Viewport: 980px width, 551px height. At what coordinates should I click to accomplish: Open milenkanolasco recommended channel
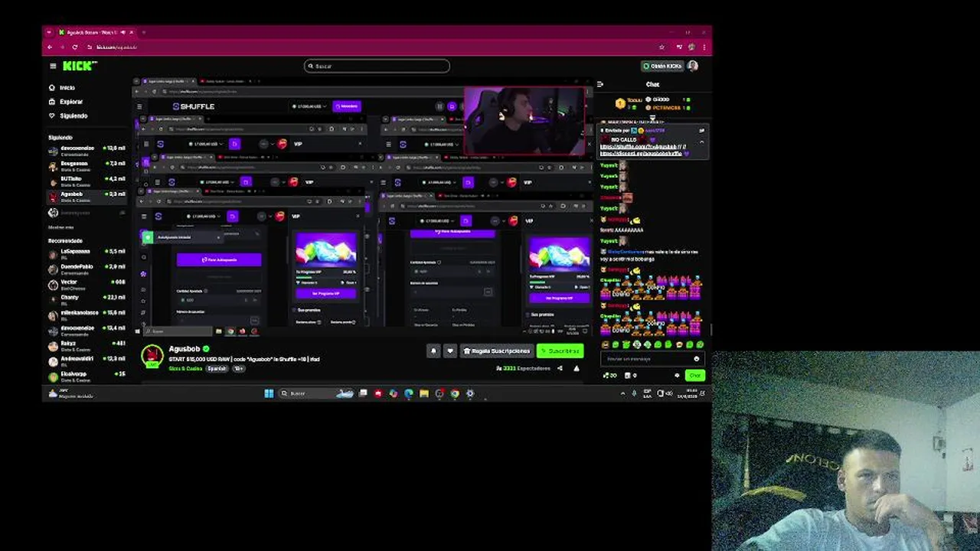(x=87, y=315)
